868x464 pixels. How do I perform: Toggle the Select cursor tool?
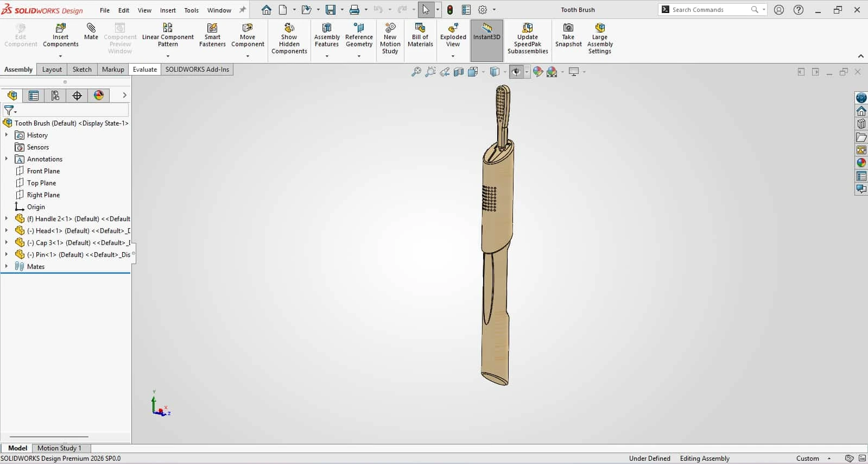point(426,10)
